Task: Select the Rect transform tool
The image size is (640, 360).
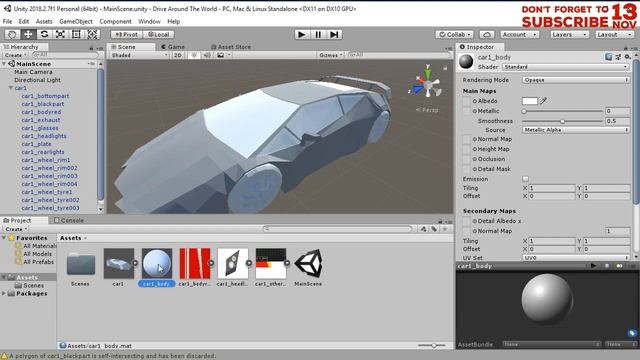Action: 76,34
